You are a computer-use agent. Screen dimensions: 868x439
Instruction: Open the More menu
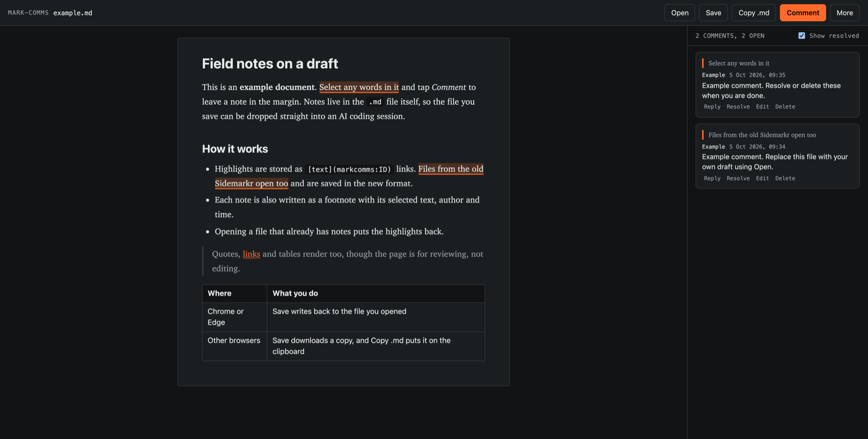tap(845, 13)
